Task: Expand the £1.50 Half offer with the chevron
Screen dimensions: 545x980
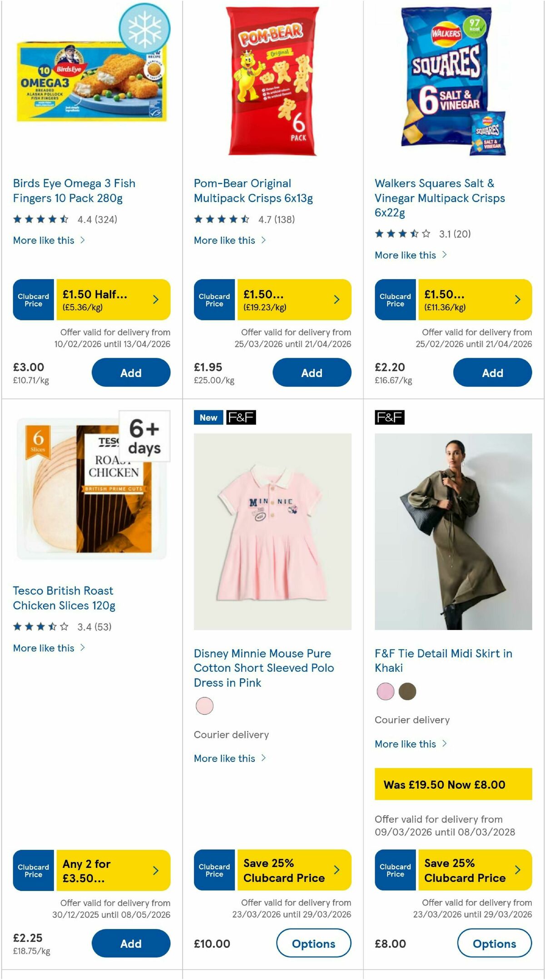Action: (x=156, y=300)
